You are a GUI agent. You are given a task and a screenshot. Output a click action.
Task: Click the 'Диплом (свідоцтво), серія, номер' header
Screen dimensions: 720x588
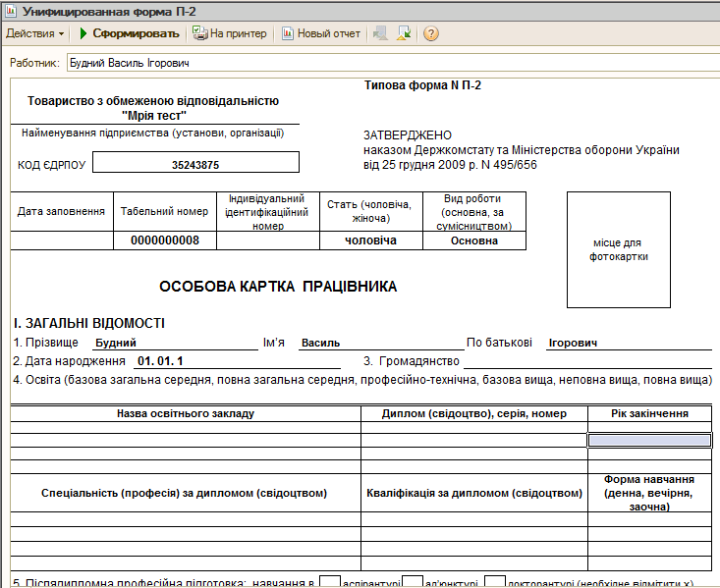coord(474,413)
